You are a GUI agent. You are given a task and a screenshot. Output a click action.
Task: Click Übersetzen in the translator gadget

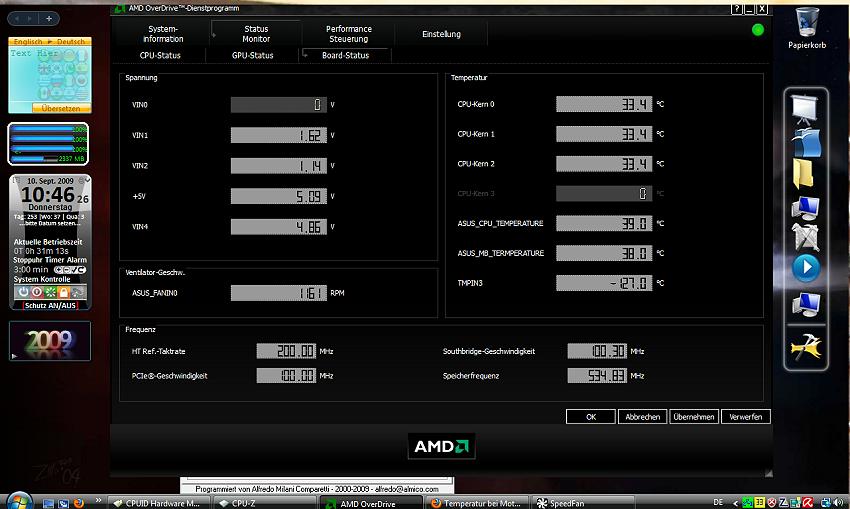tap(61, 108)
